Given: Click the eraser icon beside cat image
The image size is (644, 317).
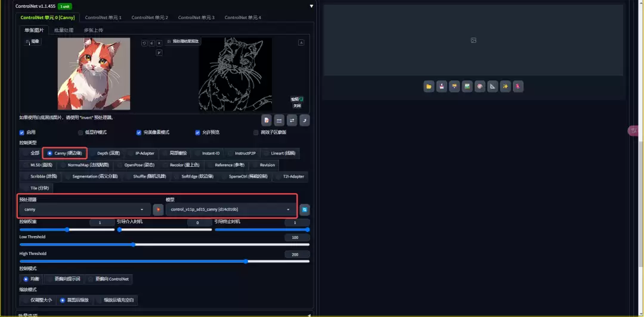Looking at the screenshot, I should pos(152,43).
